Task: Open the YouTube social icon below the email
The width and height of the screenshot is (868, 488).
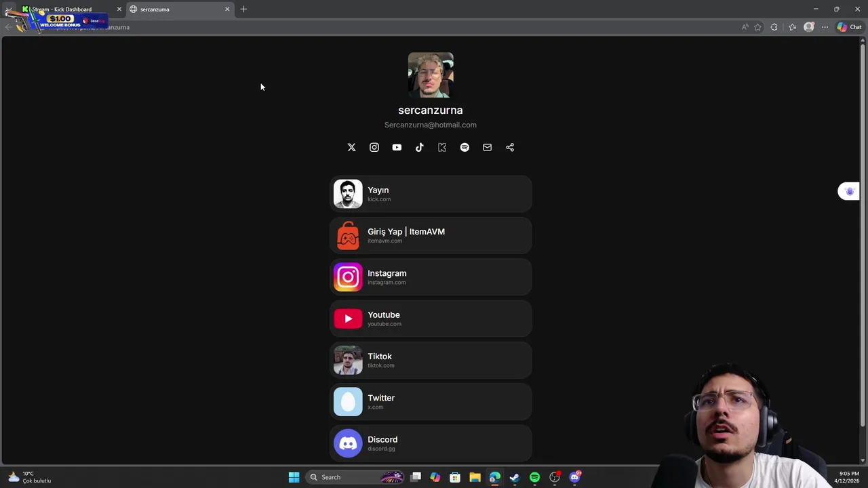Action: click(397, 147)
